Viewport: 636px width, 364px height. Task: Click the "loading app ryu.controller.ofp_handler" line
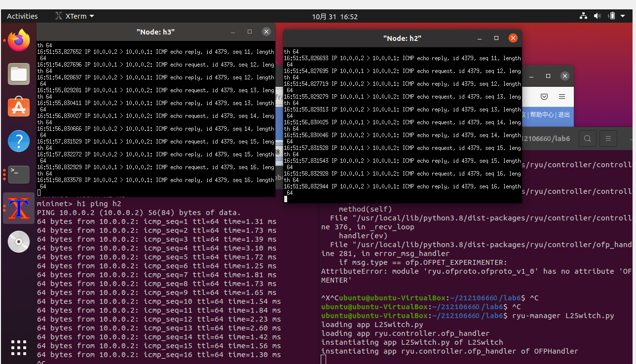point(405,333)
